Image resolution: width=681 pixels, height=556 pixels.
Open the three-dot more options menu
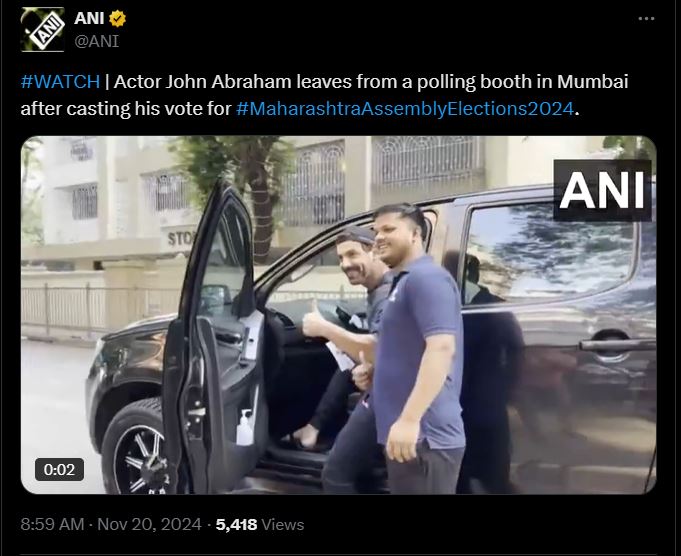646,19
